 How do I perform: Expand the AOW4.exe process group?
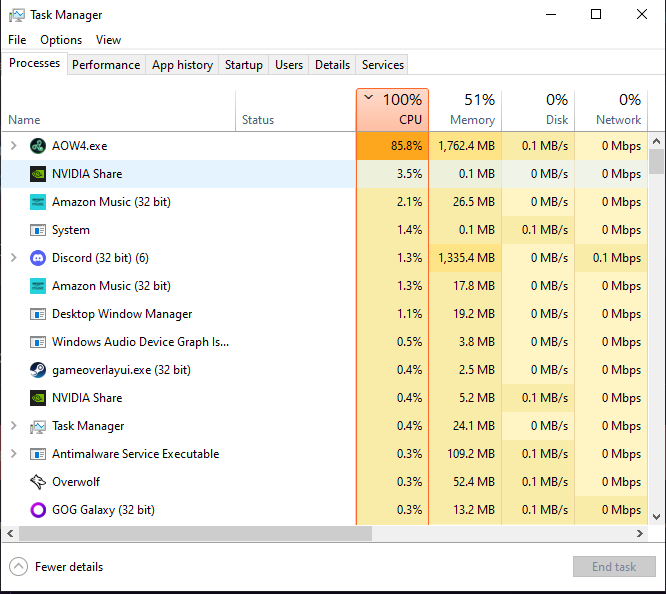pyautogui.click(x=13, y=146)
